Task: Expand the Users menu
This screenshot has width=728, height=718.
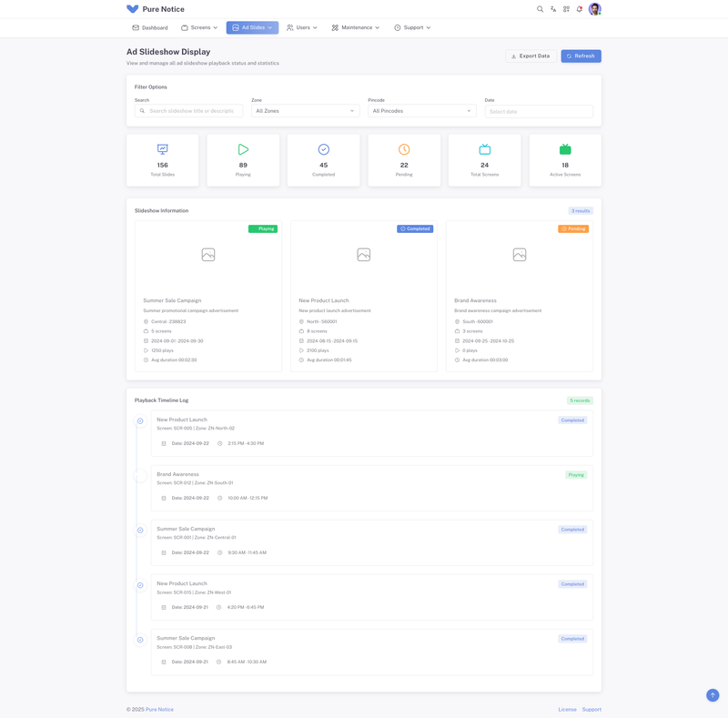Action: pyautogui.click(x=302, y=28)
